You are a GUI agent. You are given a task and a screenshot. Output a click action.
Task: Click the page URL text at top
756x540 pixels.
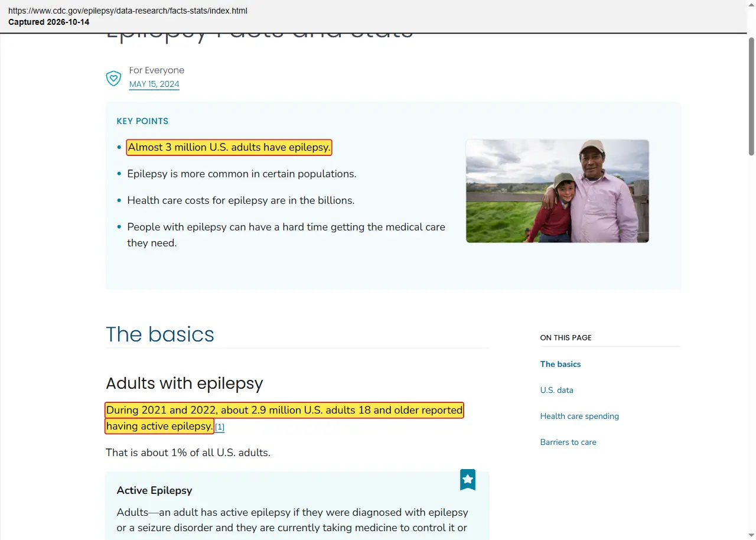[x=128, y=11]
